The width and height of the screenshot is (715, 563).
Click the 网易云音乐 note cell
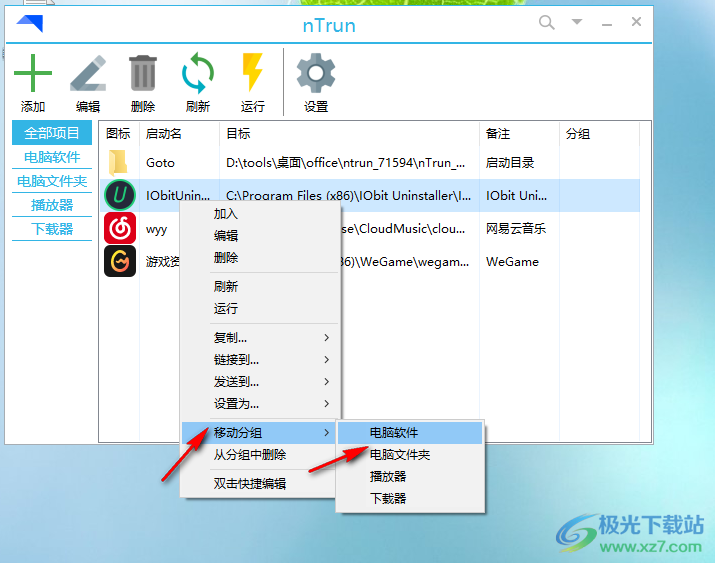tap(516, 228)
